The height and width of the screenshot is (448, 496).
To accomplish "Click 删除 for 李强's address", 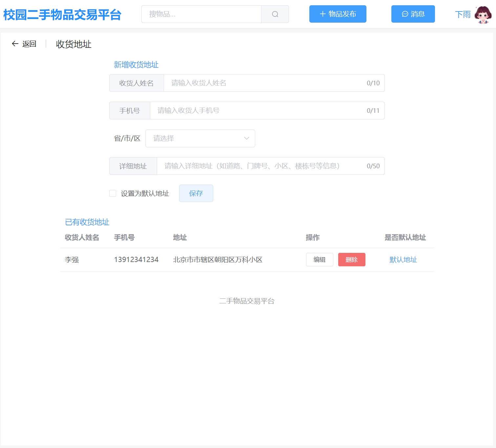I will tap(352, 260).
